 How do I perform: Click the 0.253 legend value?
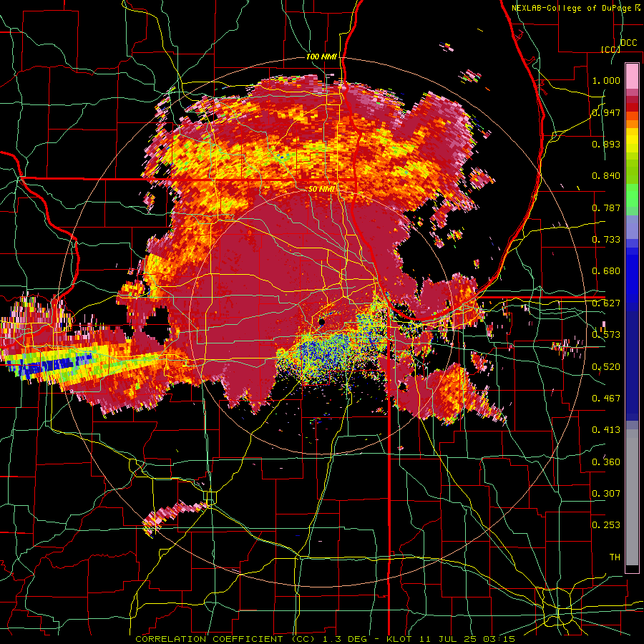(x=606, y=525)
